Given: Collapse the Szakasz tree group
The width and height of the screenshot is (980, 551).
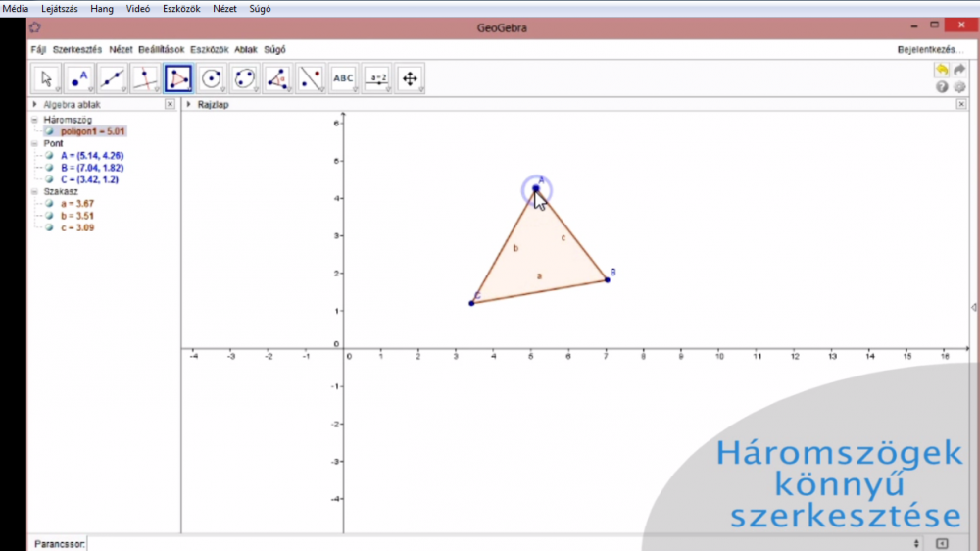Looking at the screenshot, I should (35, 192).
